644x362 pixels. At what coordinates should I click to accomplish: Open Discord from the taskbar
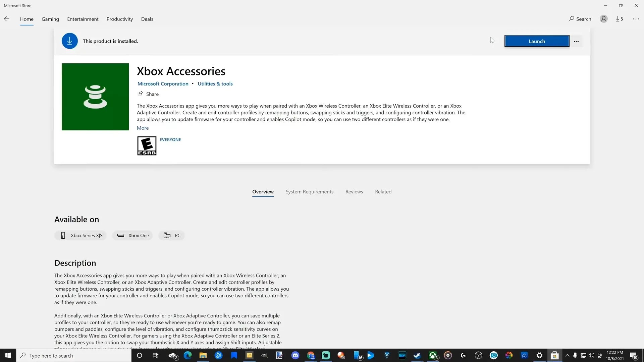tap(295, 356)
